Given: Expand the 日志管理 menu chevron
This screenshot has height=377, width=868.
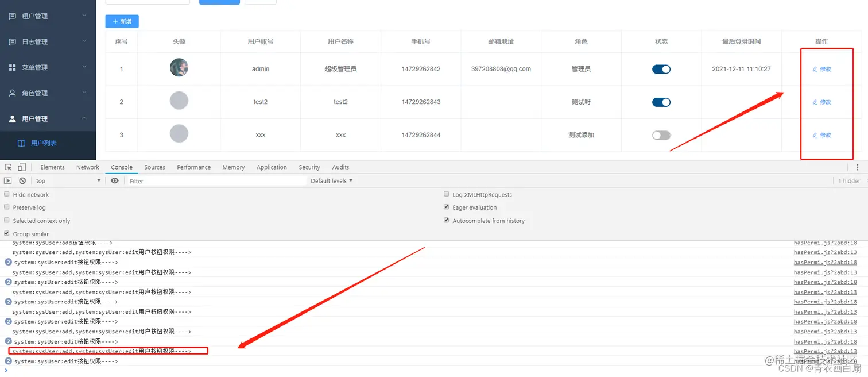Looking at the screenshot, I should (84, 41).
